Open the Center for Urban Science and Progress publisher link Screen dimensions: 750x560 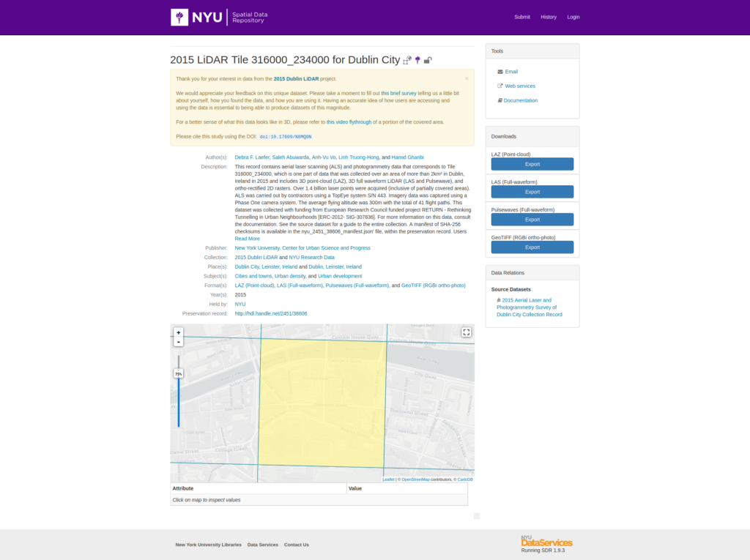(x=302, y=248)
